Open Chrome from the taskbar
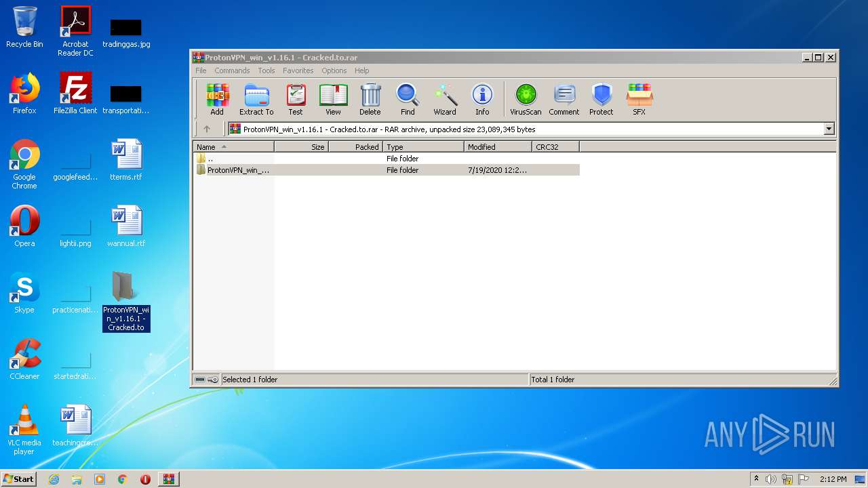 pos(122,479)
